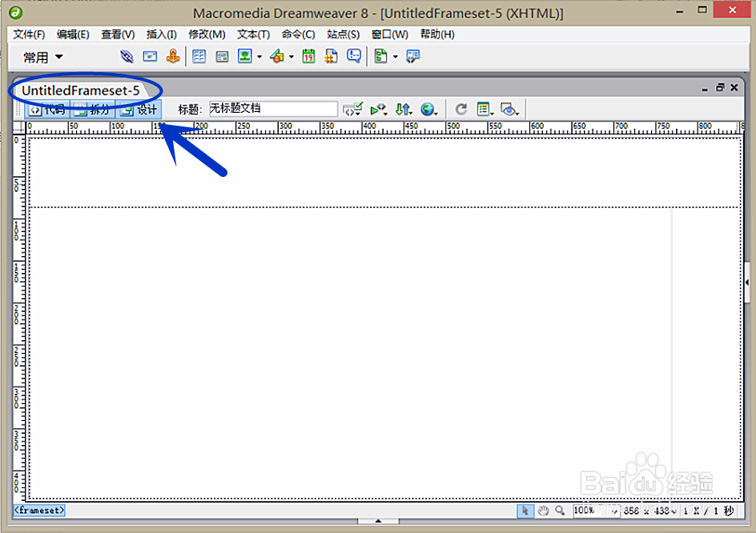The image size is (756, 533).
Task: Click the Comment insert icon
Action: point(354,56)
